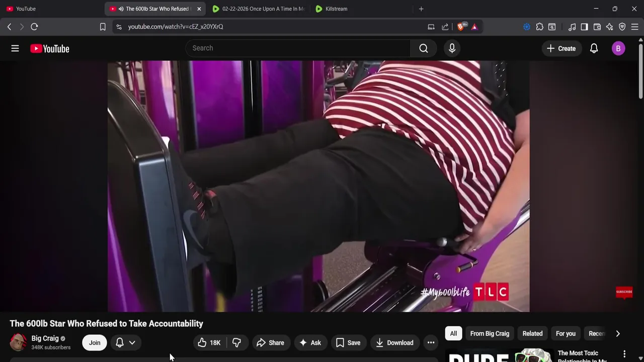
Task: Share page icon in address bar
Action: 445,27
